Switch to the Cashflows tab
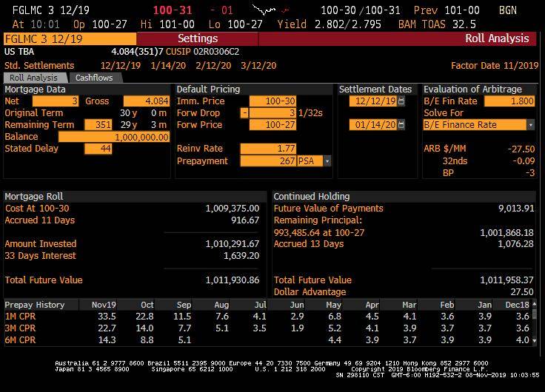Image resolution: width=545 pixels, height=392 pixels. tap(95, 78)
